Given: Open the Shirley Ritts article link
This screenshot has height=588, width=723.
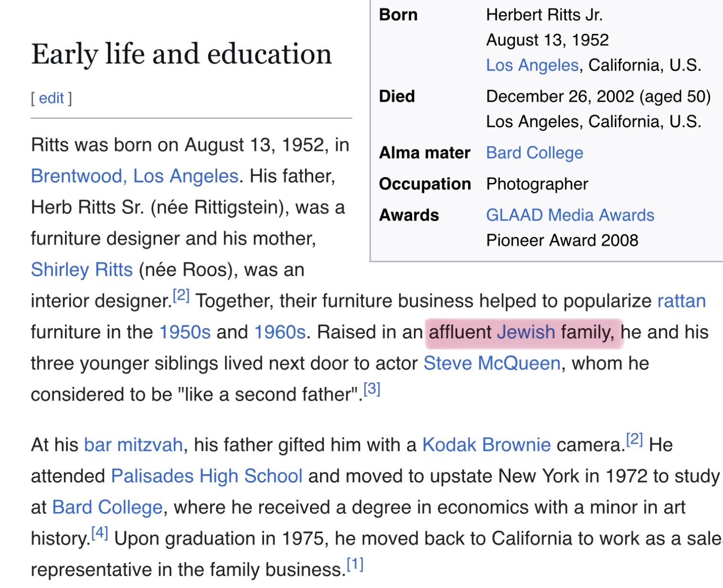Looking at the screenshot, I should click(82, 270).
